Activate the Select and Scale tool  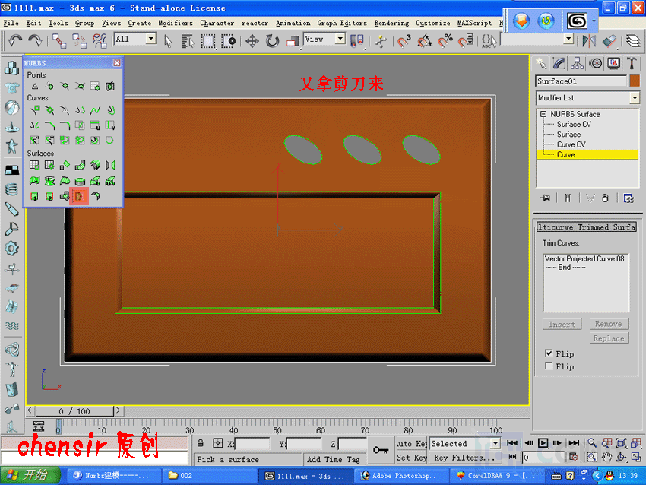293,41
